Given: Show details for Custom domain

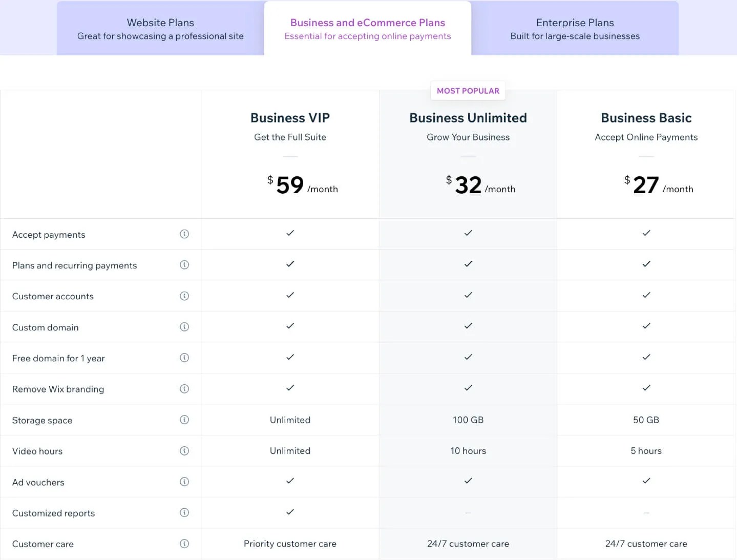Looking at the screenshot, I should [184, 327].
